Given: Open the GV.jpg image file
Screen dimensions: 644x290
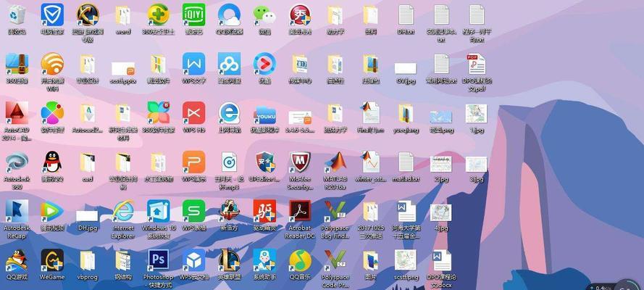Looking at the screenshot, I should (406, 69).
